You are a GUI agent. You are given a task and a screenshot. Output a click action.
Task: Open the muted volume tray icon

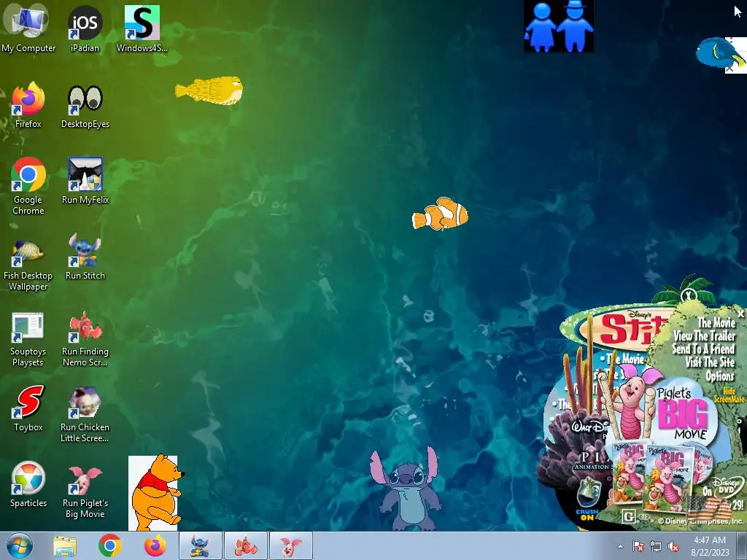(673, 547)
